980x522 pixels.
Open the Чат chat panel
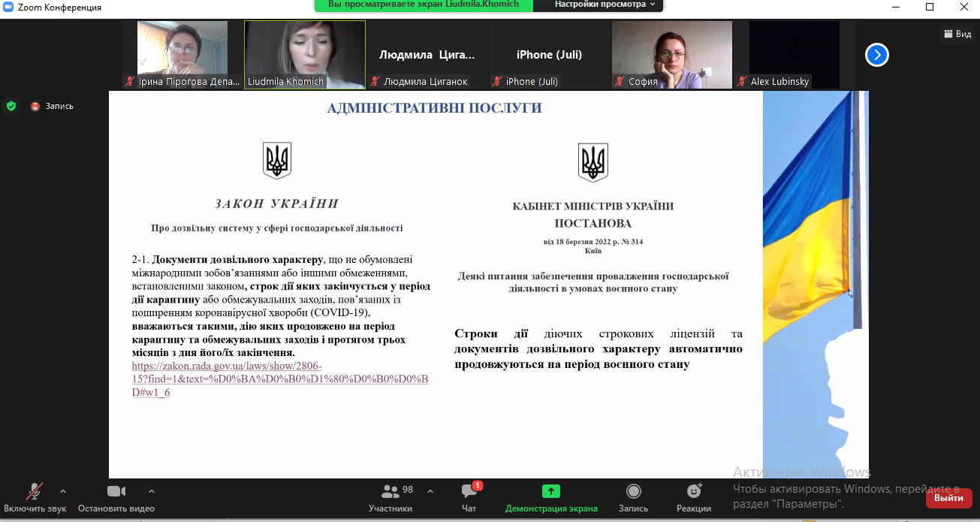click(x=469, y=498)
